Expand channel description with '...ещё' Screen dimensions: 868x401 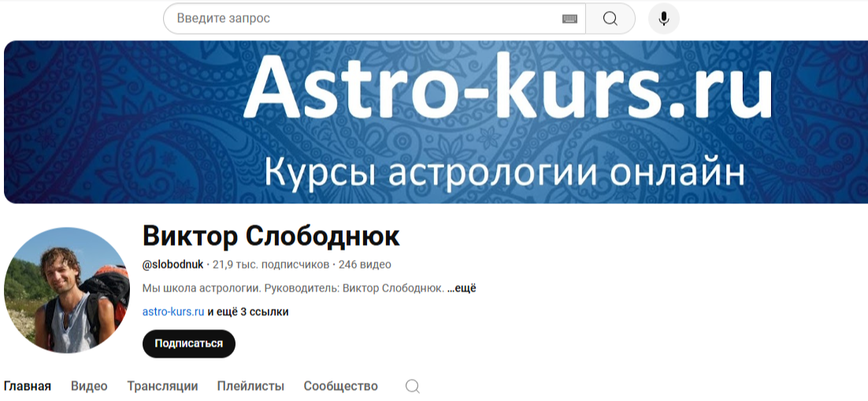click(462, 288)
